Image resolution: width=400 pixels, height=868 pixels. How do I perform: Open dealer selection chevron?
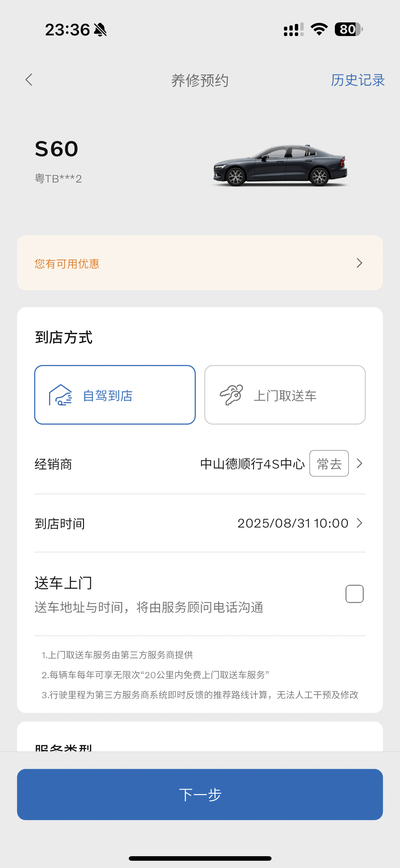[x=359, y=464]
